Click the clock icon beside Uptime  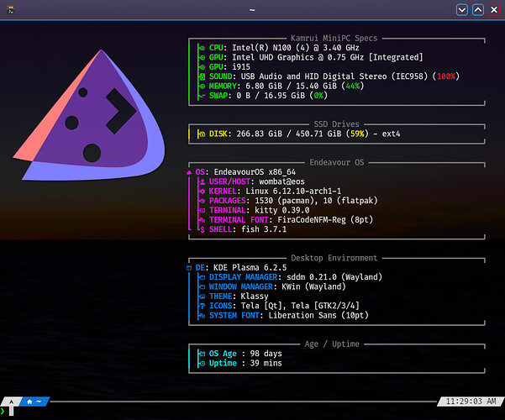[202, 363]
